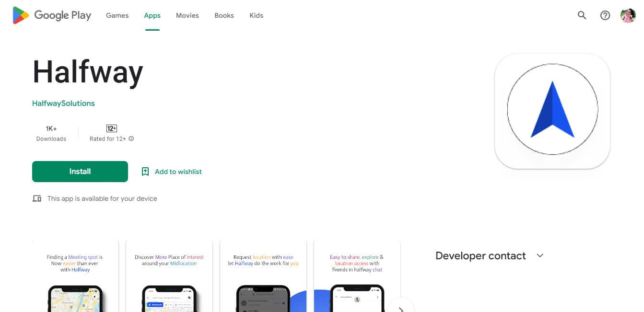Open the account profile avatar
Viewport: 644px width, 312px height.
[628, 15]
